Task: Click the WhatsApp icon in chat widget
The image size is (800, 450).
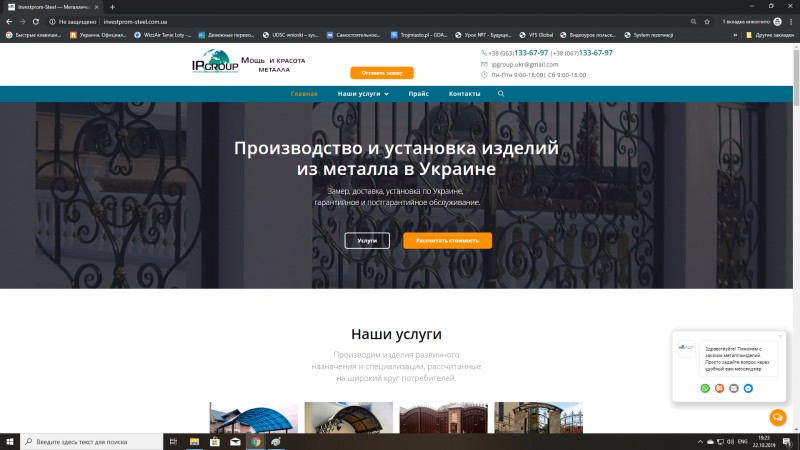Action: point(705,388)
